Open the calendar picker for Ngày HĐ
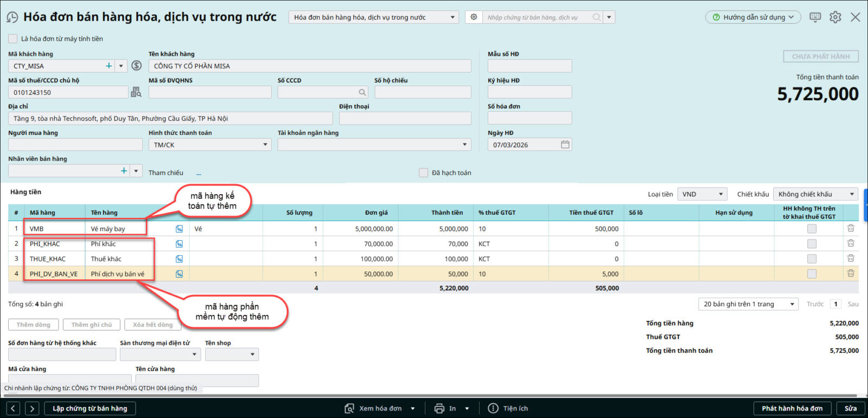The height and width of the screenshot is (418, 868). 565,145
